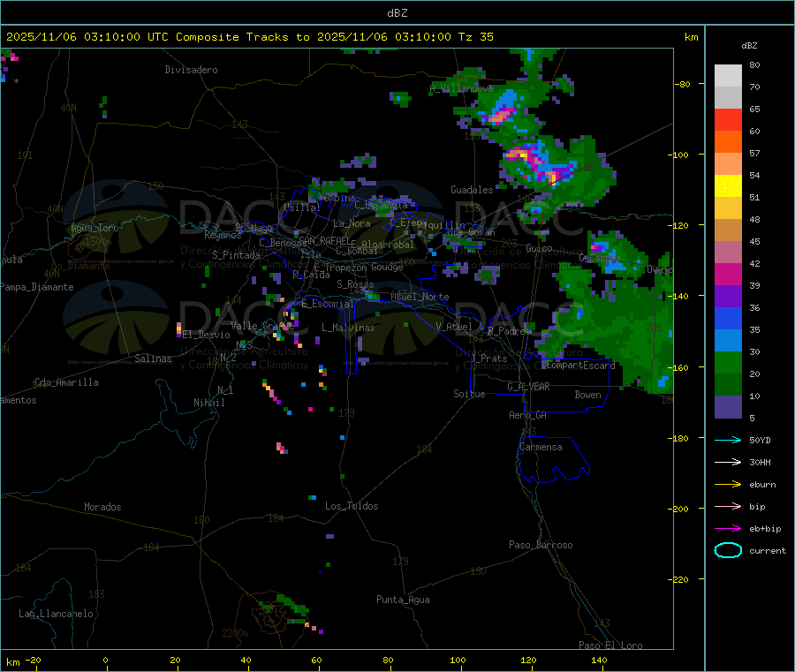Screen dimensions: 795x672
Task: Click the Lag.Llancanelo place label
Action: coord(56,615)
